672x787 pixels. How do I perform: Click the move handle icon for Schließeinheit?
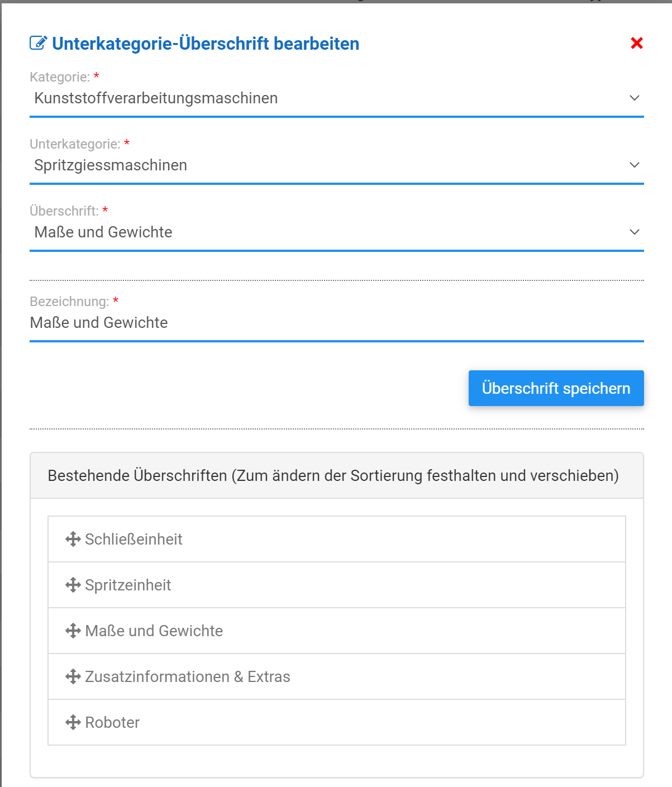[x=73, y=539]
